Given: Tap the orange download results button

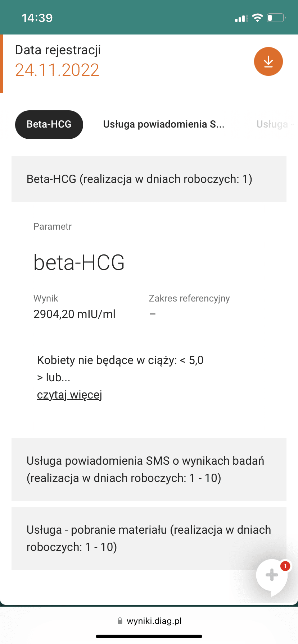Looking at the screenshot, I should coord(268,61).
